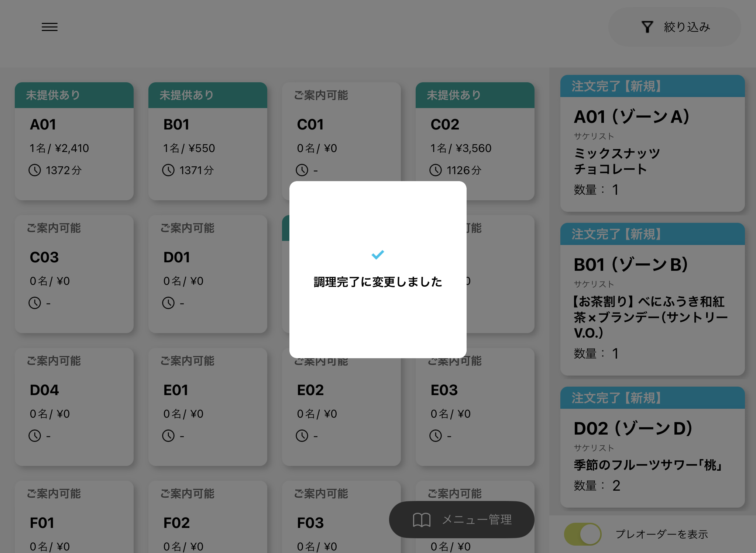The height and width of the screenshot is (553, 756).
Task: Click the clock icon on table D04
Action: [x=35, y=436]
